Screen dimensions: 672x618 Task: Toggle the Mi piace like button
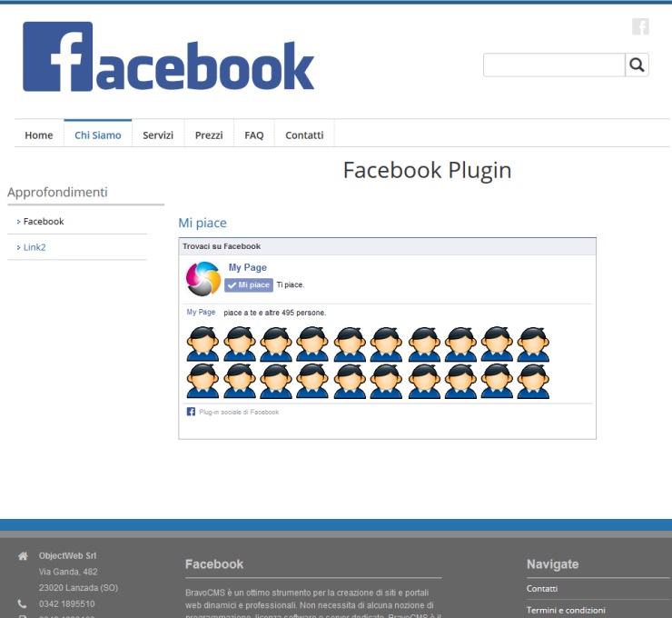[249, 284]
